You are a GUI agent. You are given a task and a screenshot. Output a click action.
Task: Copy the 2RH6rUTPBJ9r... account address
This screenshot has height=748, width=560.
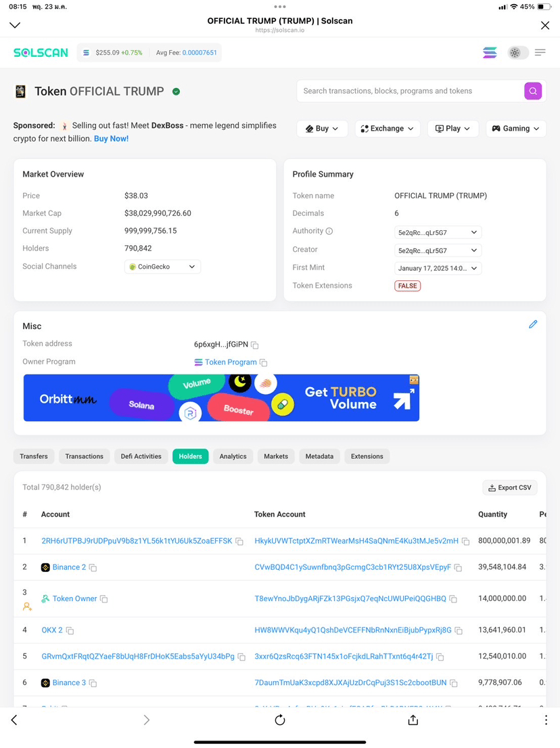pyautogui.click(x=239, y=542)
